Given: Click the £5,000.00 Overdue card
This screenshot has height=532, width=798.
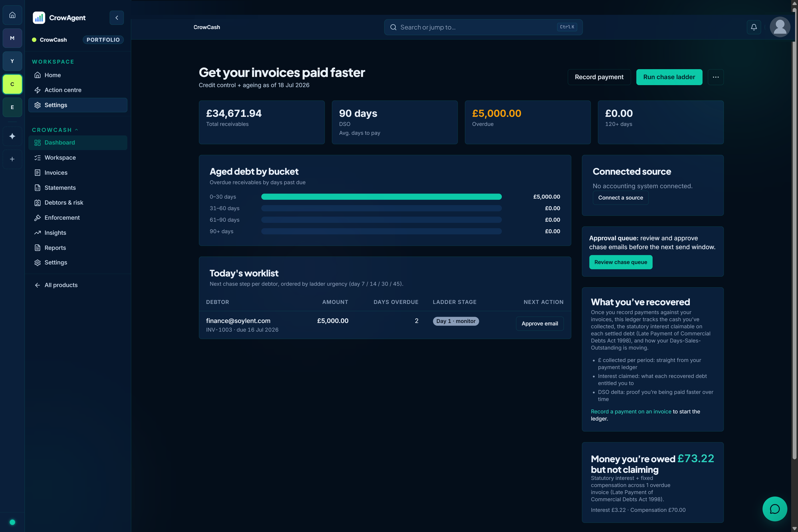Looking at the screenshot, I should tap(528, 122).
